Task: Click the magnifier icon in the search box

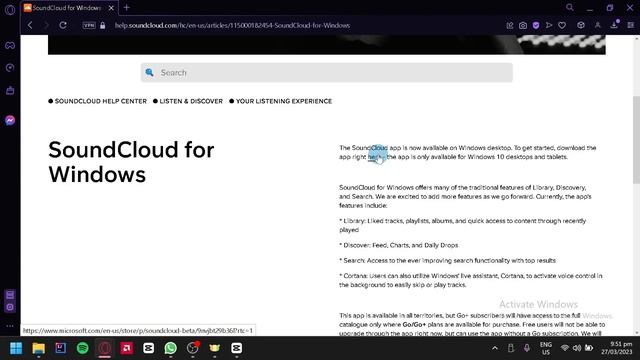Action: 149,73
